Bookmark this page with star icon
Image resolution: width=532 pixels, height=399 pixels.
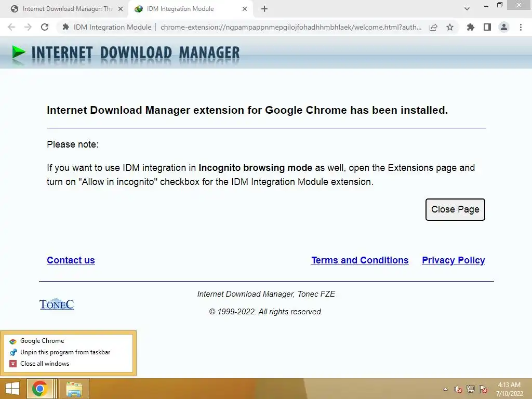coord(450,27)
